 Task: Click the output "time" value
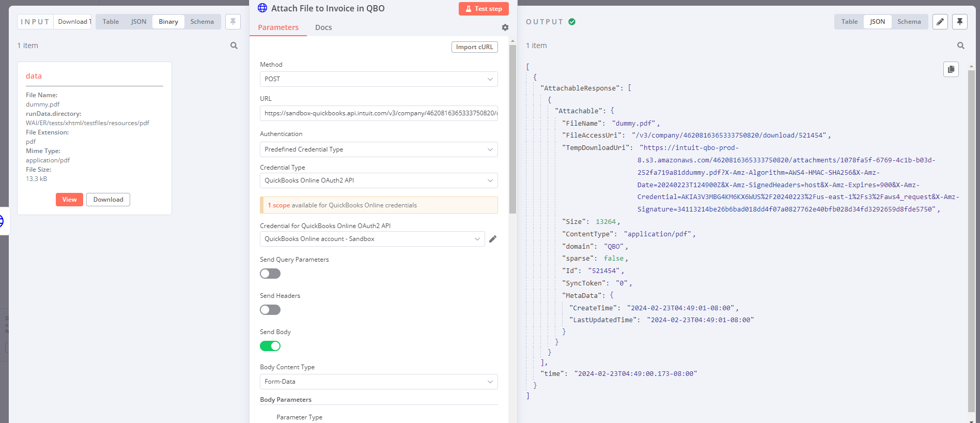(635, 374)
